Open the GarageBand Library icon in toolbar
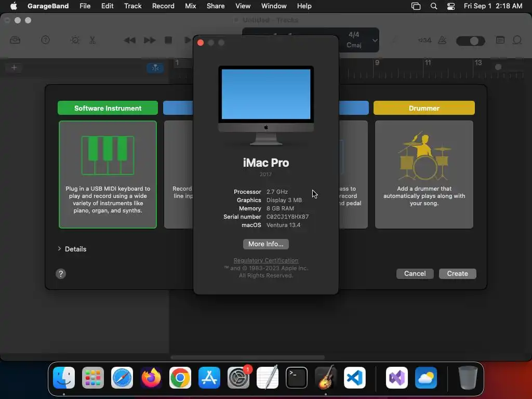This screenshot has height=399, width=532. (15, 41)
